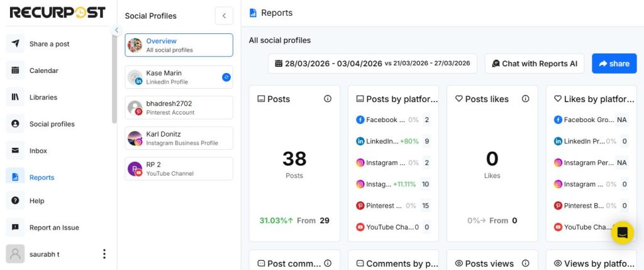Open the Inbox envelope icon
The height and width of the screenshot is (270, 644).
pyautogui.click(x=15, y=150)
